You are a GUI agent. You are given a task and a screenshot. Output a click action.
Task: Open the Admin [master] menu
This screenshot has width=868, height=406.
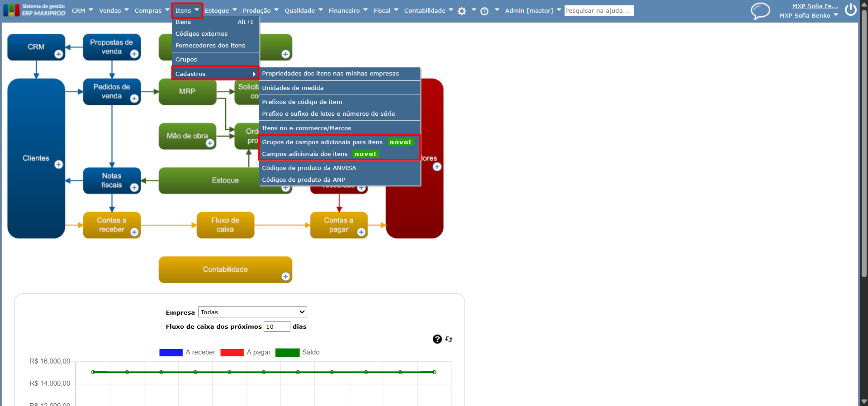coord(533,10)
